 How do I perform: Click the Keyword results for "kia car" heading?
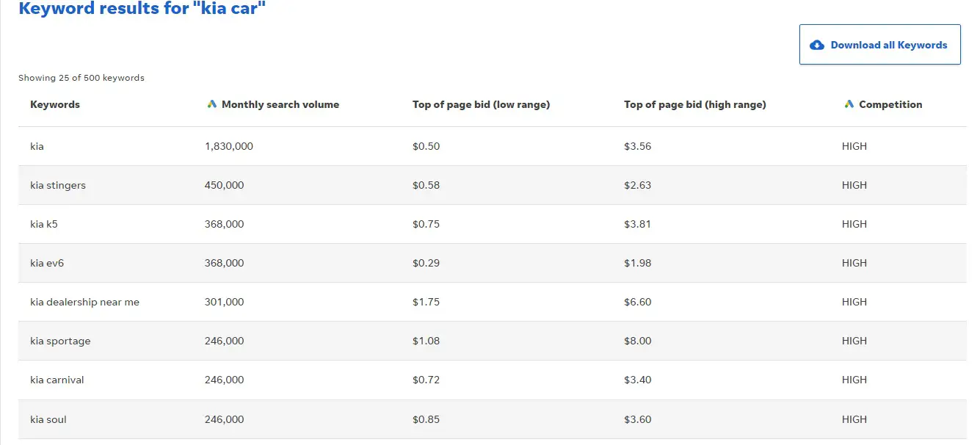[x=142, y=10]
